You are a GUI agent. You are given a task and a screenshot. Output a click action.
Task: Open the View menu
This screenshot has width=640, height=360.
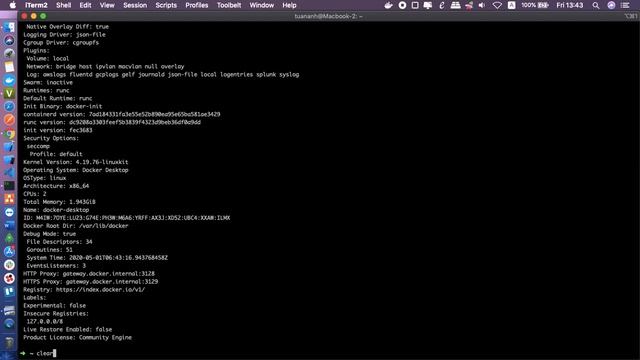coord(107,5)
